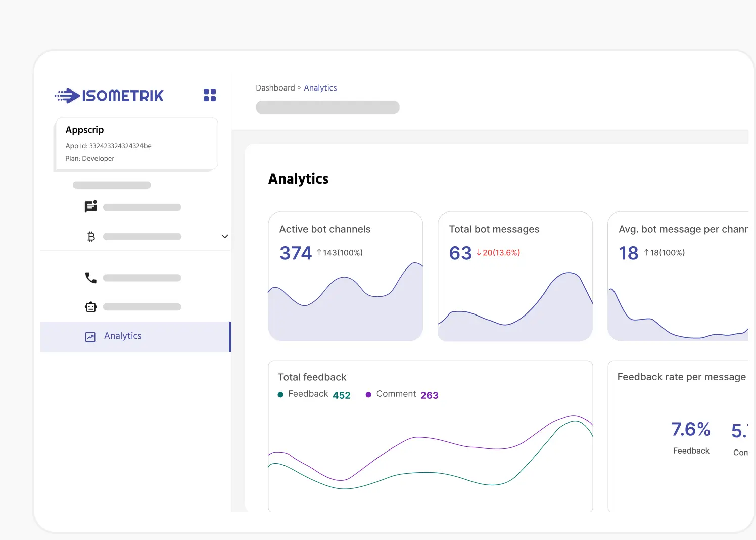Click the Dashboard breadcrumb link

(275, 88)
